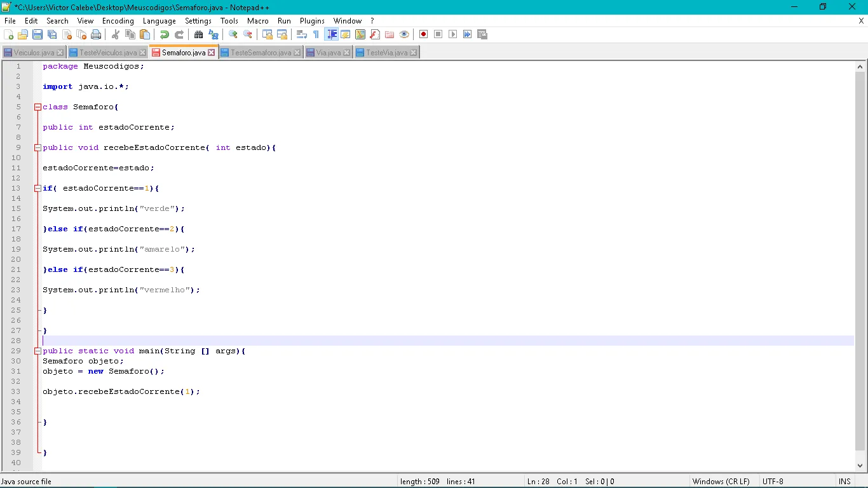868x488 pixels.
Task: Collapse the recebeEstadoCorrente method fold
Action: 37,148
